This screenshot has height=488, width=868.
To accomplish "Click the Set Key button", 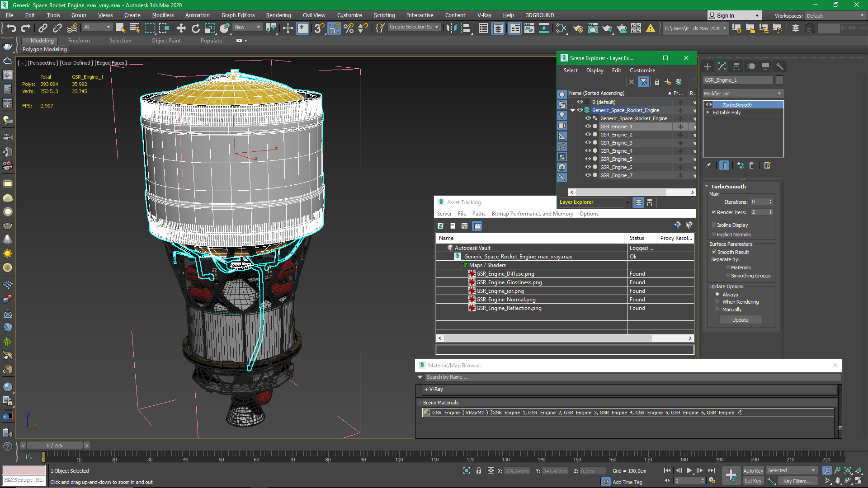I will click(753, 481).
